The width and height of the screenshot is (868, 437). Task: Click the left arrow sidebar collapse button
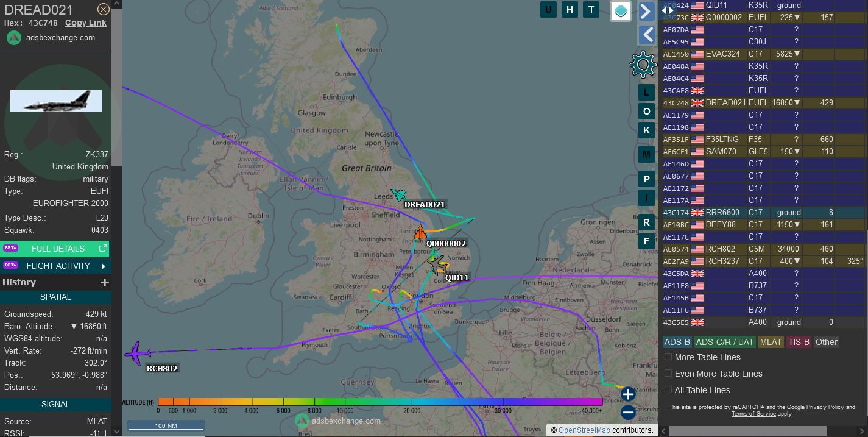click(646, 35)
